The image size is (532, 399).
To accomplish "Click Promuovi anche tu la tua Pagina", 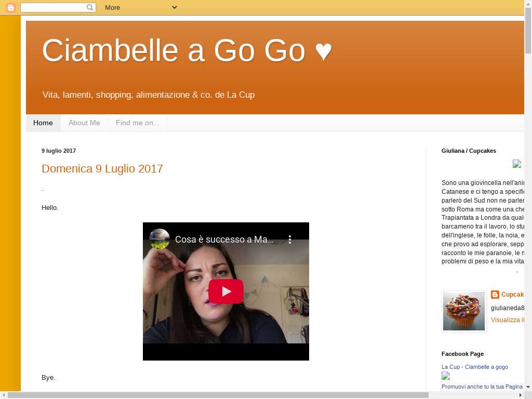I will click(x=482, y=387).
